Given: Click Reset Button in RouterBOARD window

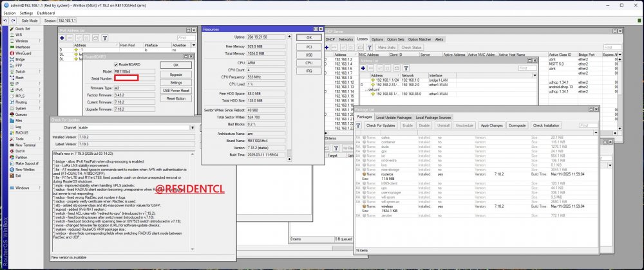Looking at the screenshot, I should pos(176,99).
